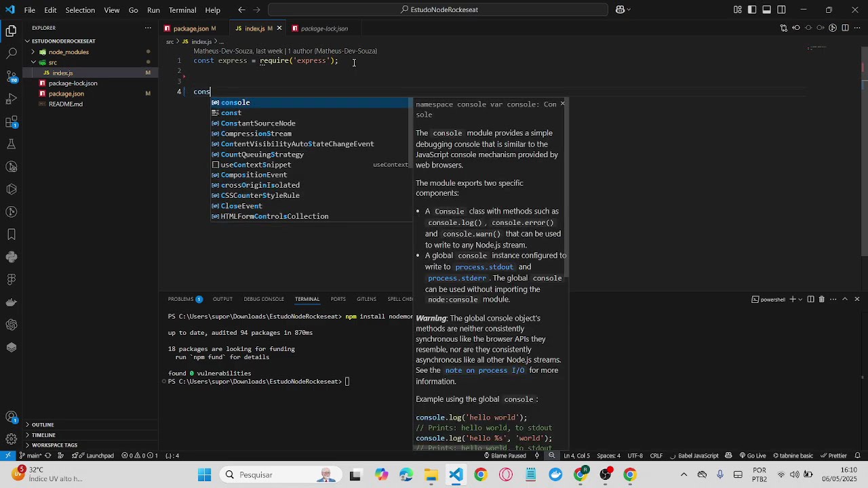This screenshot has width=868, height=488.
Task: Synchronize changes next to main branch
Action: point(47,455)
